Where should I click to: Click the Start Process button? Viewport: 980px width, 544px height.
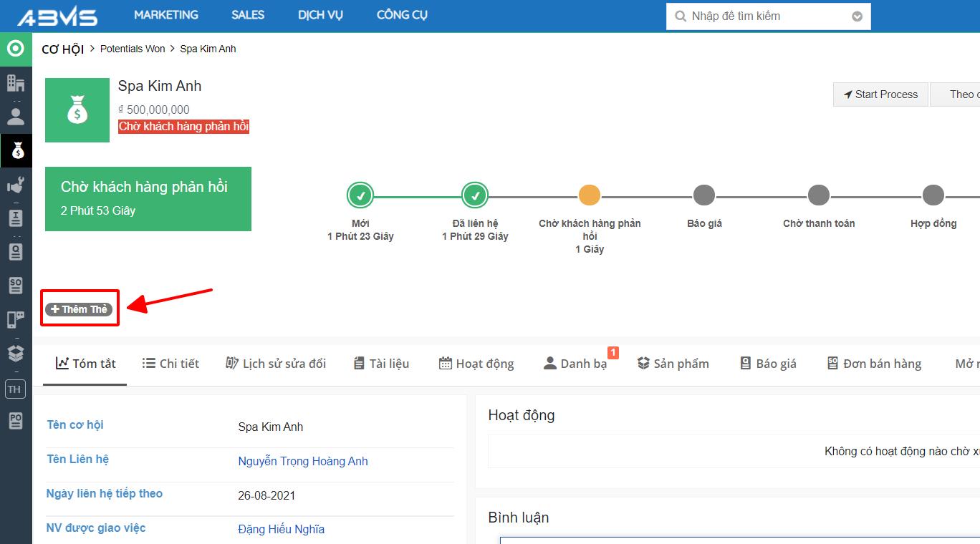880,94
